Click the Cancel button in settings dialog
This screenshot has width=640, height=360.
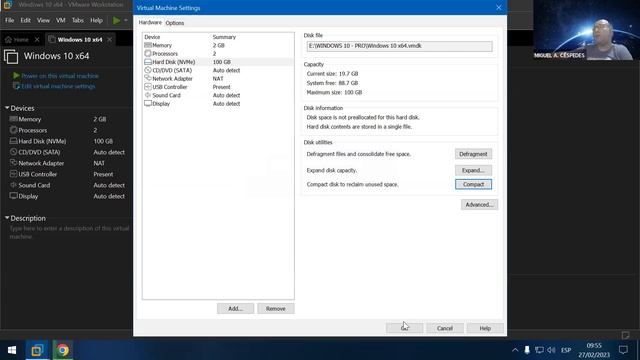444,328
